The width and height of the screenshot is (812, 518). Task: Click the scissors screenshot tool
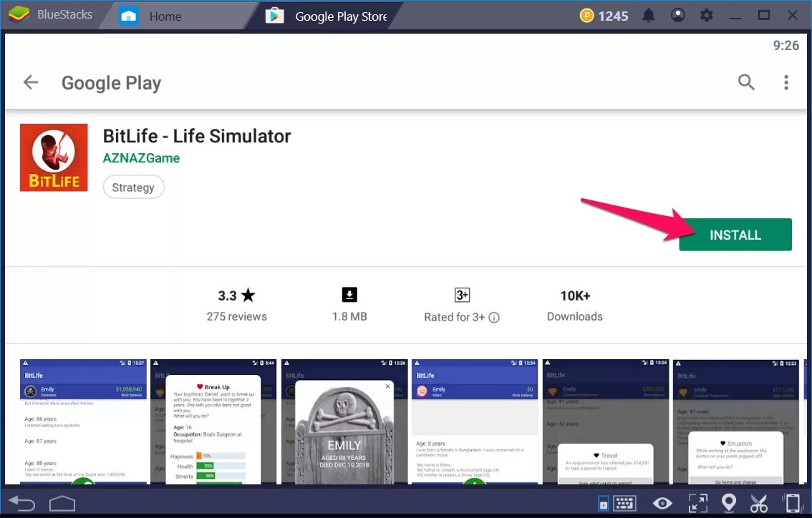(759, 503)
